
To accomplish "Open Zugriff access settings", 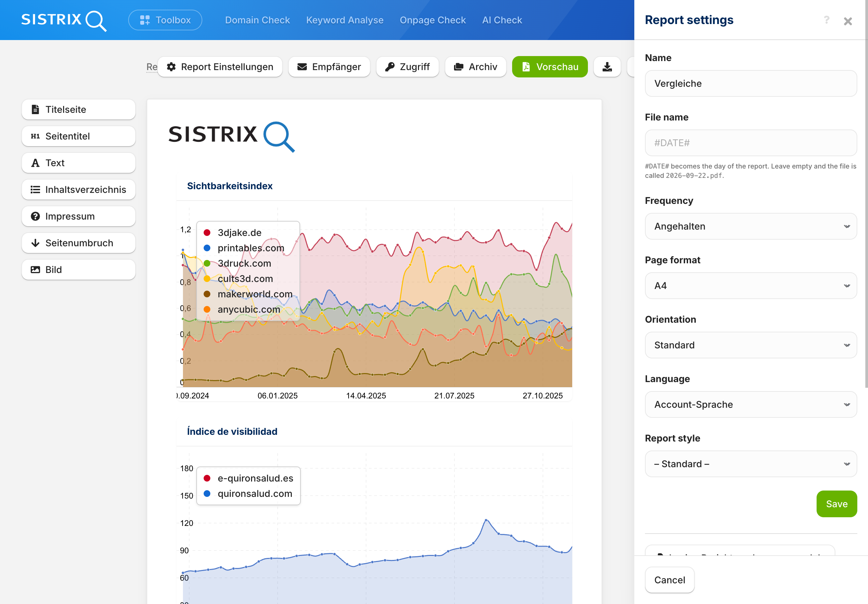I will (408, 67).
